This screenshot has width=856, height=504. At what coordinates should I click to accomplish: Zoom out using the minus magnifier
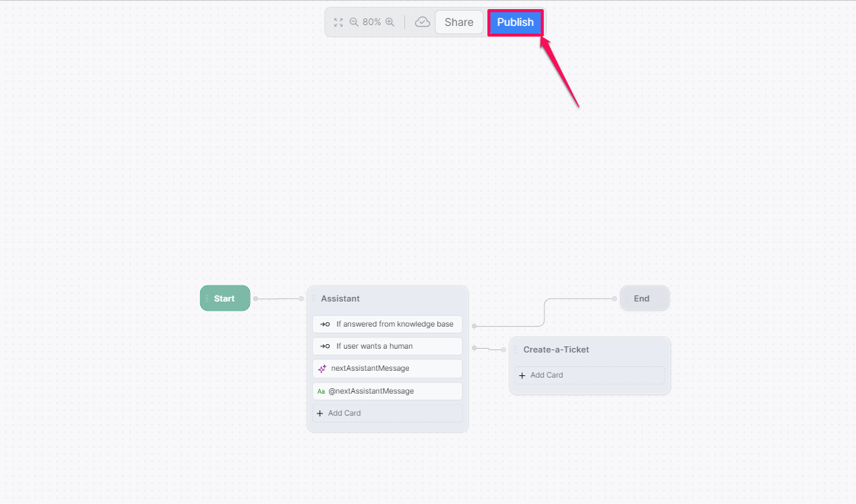point(354,23)
